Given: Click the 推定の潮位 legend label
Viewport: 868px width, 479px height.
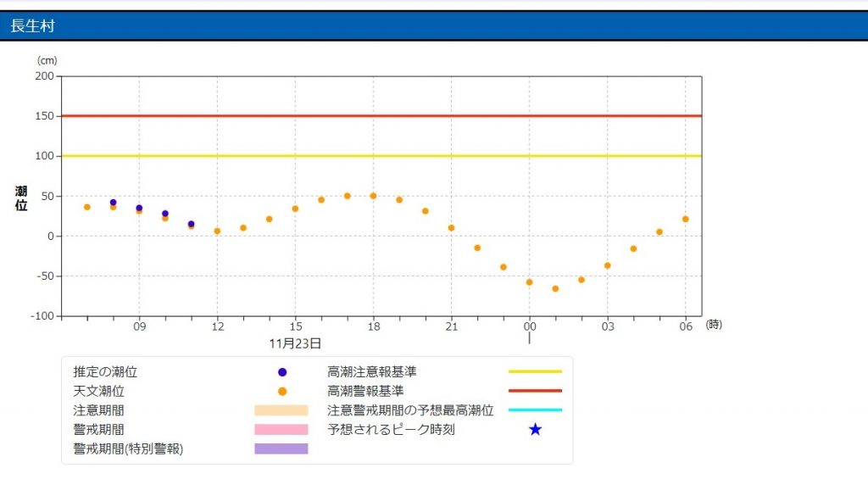Looking at the screenshot, I should pos(105,372).
